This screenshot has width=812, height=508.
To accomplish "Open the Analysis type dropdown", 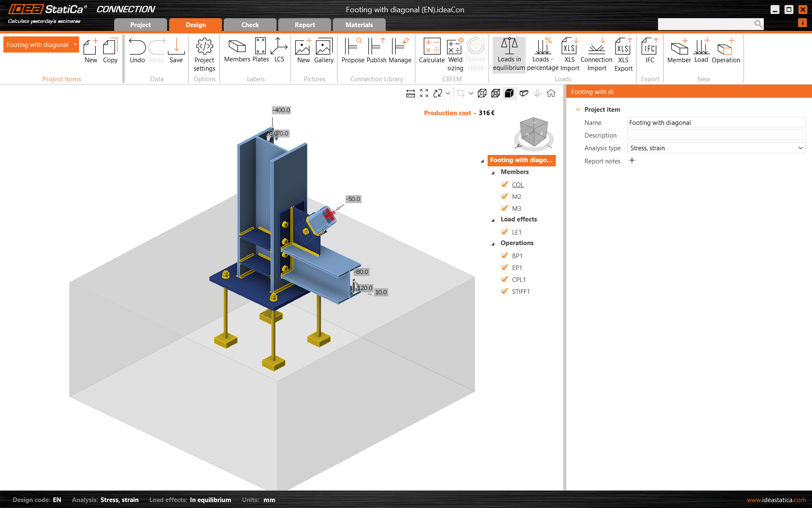I will (800, 148).
